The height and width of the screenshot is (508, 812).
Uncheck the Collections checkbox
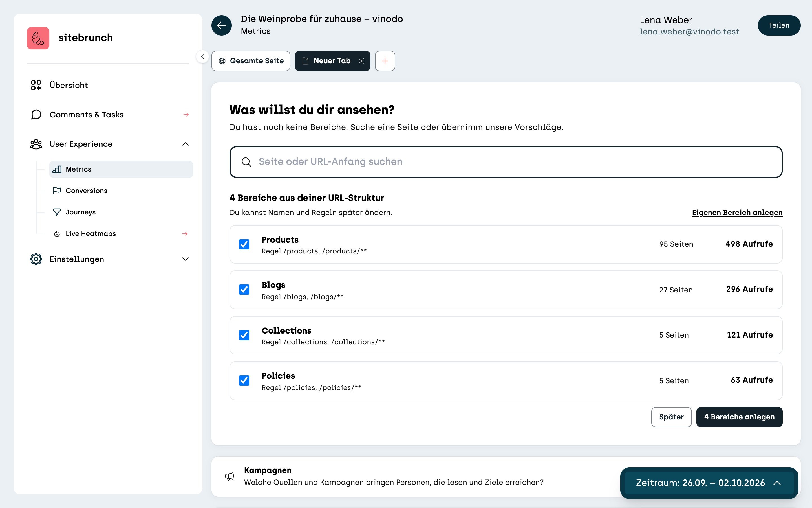[x=244, y=335]
